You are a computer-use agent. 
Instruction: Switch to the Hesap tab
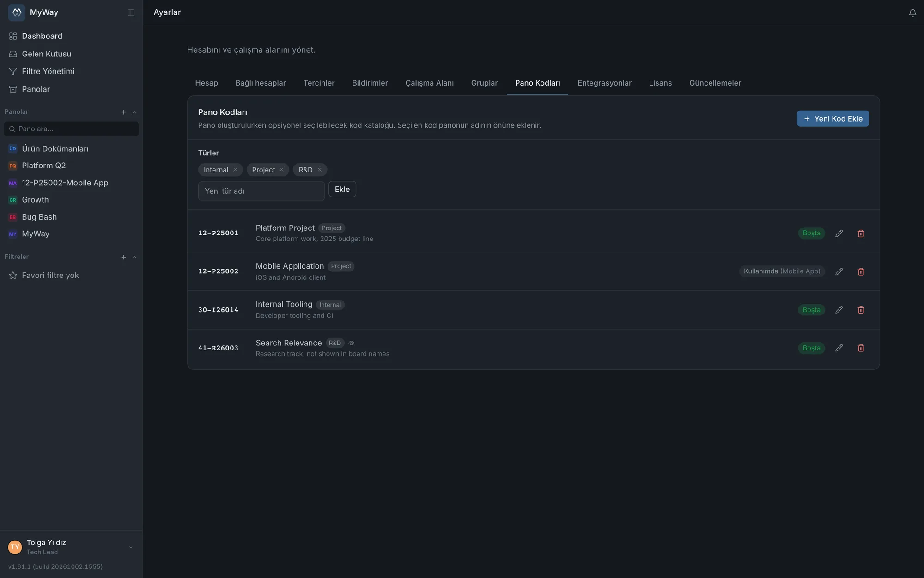207,83
